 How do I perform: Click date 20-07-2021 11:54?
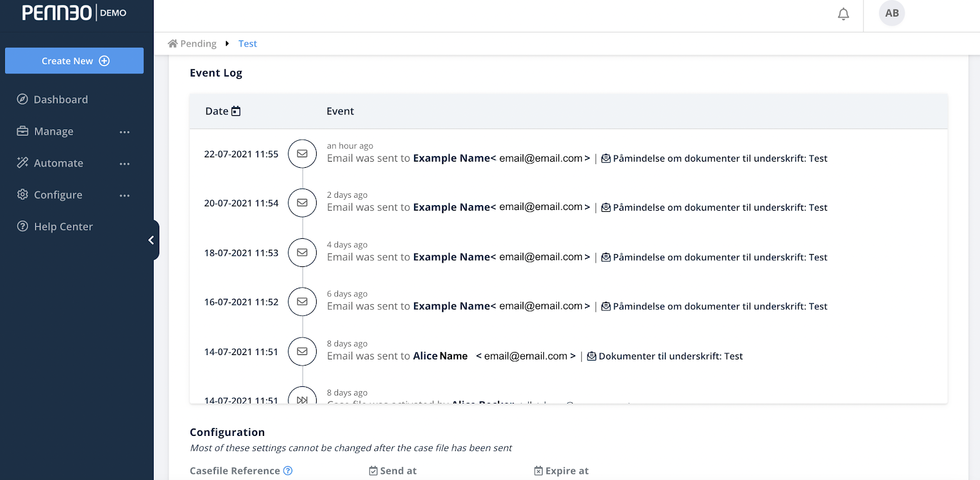241,203
